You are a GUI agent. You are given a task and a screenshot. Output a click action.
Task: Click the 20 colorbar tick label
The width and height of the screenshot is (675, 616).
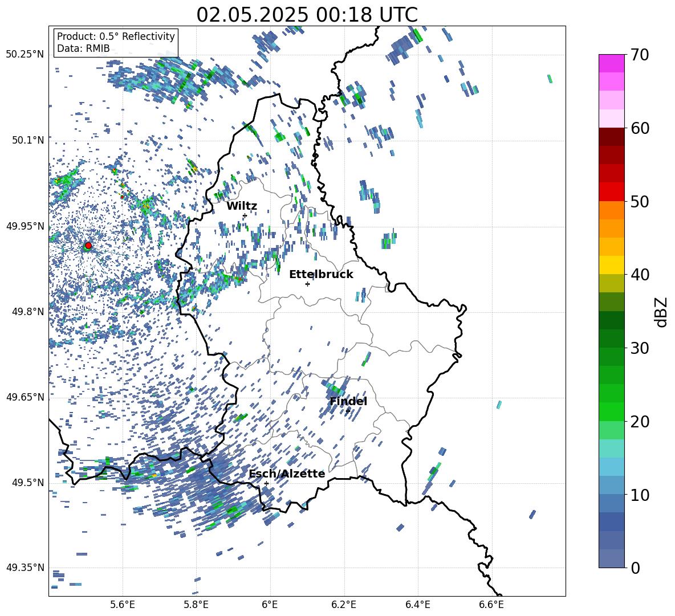pos(640,422)
